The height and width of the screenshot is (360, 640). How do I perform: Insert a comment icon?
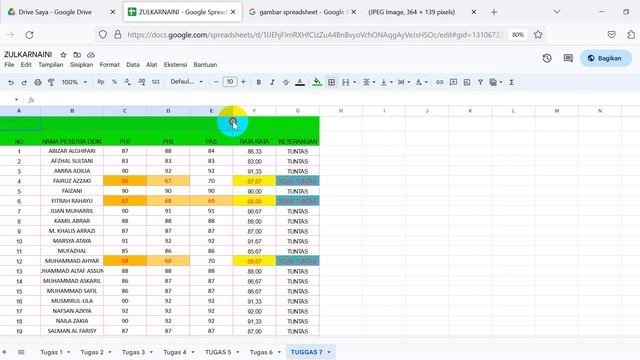[x=453, y=82]
